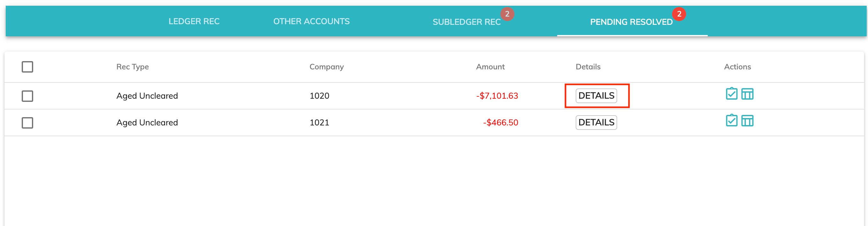Click clipboard-check icon for company 1020

click(x=731, y=94)
